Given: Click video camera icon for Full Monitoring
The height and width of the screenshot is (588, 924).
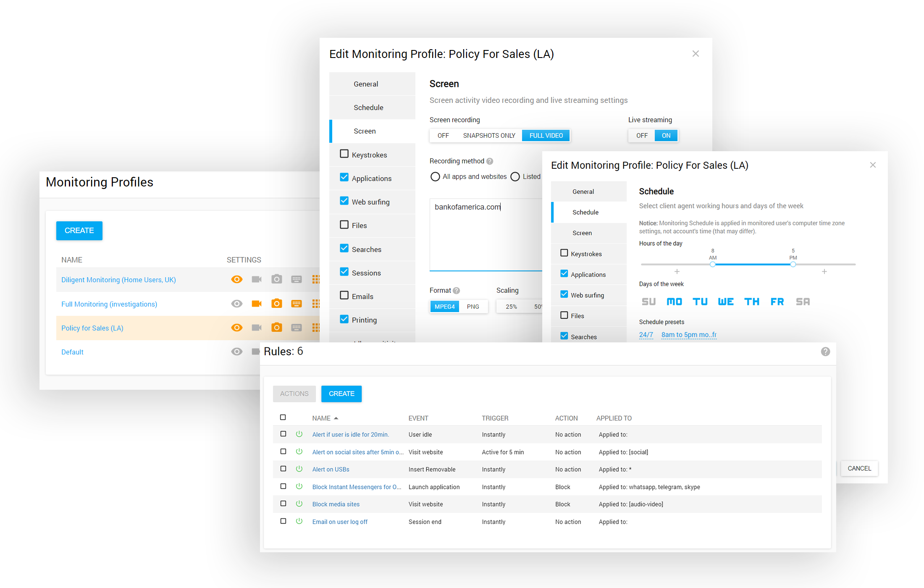Looking at the screenshot, I should point(256,304).
